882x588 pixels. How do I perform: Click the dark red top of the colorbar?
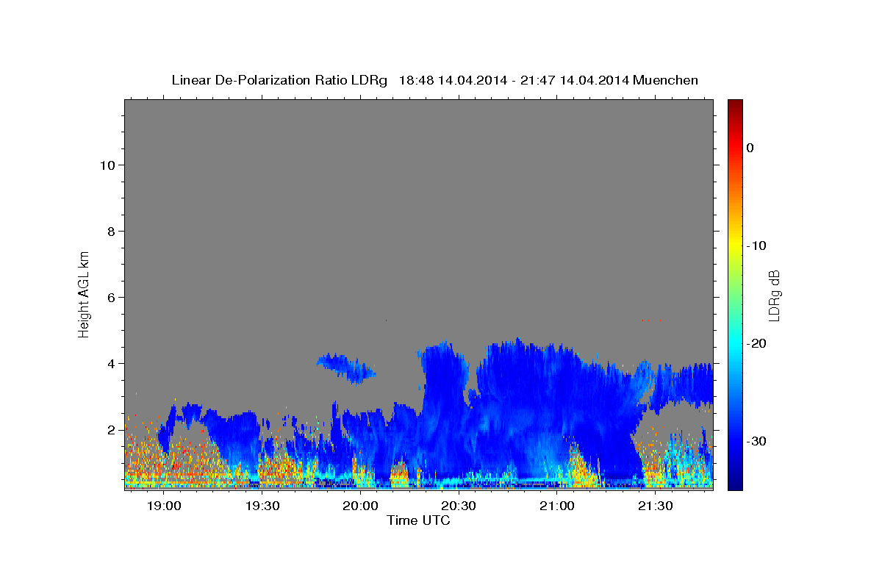click(735, 107)
